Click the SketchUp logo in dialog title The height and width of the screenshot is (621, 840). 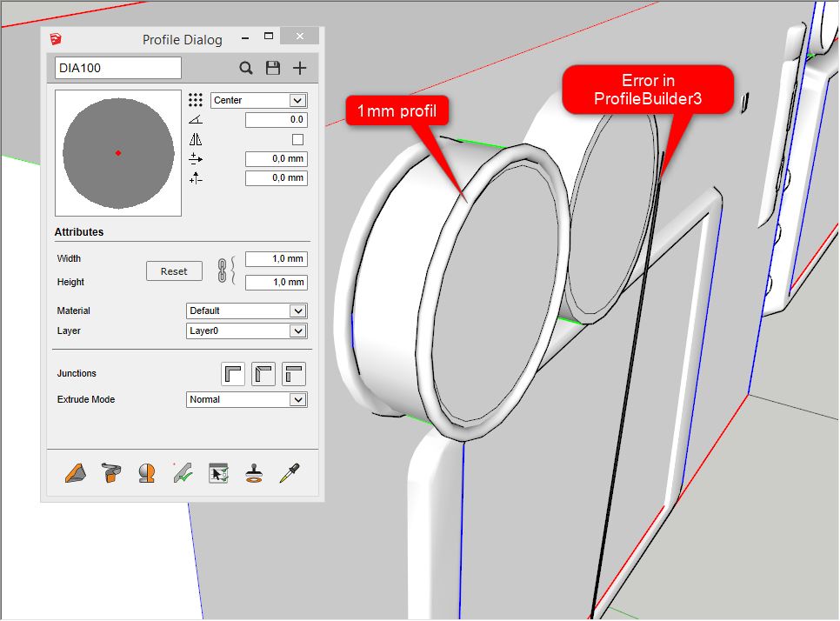[x=56, y=38]
